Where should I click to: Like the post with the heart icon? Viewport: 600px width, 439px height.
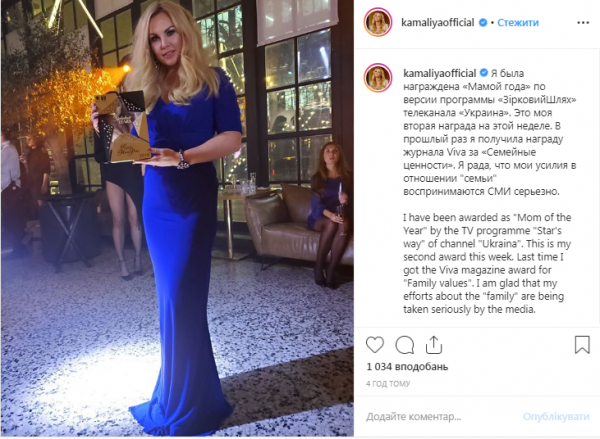click(375, 345)
